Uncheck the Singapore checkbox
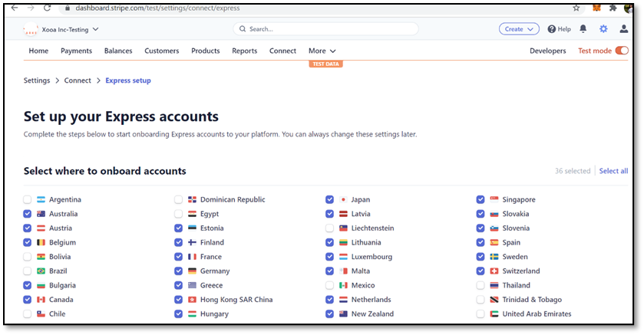This screenshot has height=335, width=644. click(481, 199)
